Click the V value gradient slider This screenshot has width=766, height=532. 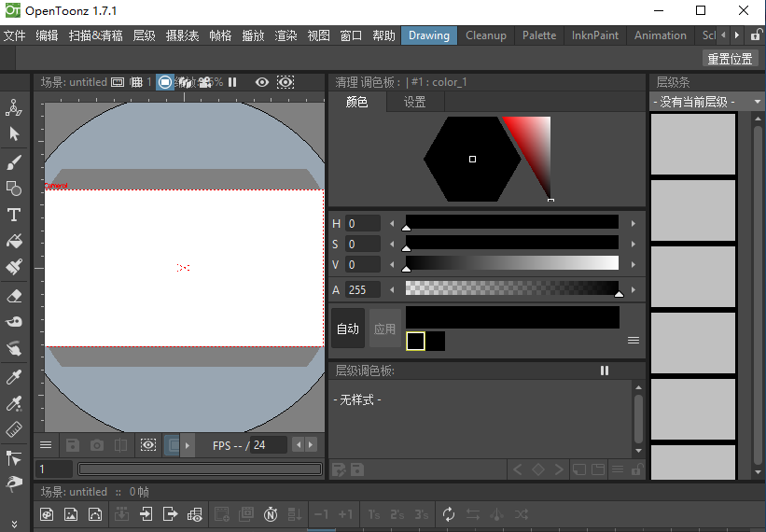tap(512, 263)
